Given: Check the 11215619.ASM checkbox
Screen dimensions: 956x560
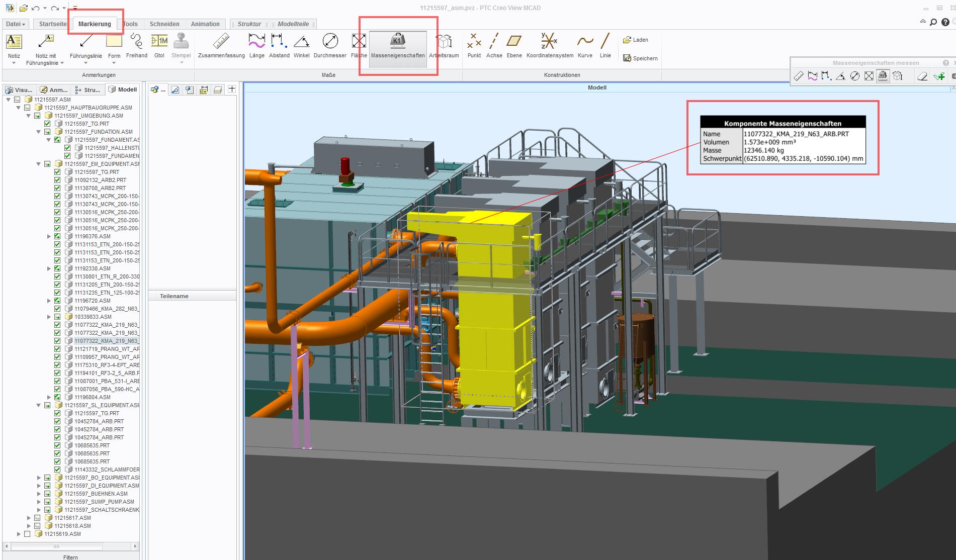Looking at the screenshot, I should [27, 534].
